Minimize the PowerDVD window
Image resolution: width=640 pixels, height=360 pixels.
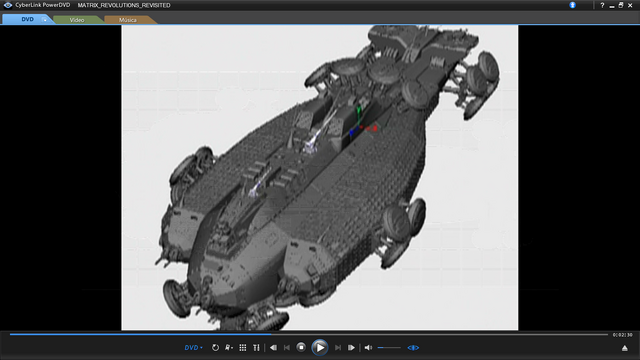tap(611, 6)
